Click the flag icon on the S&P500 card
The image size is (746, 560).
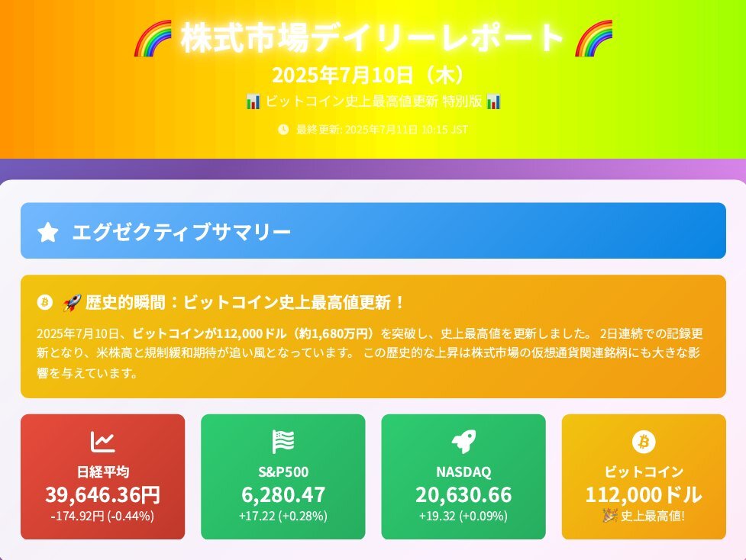click(283, 442)
